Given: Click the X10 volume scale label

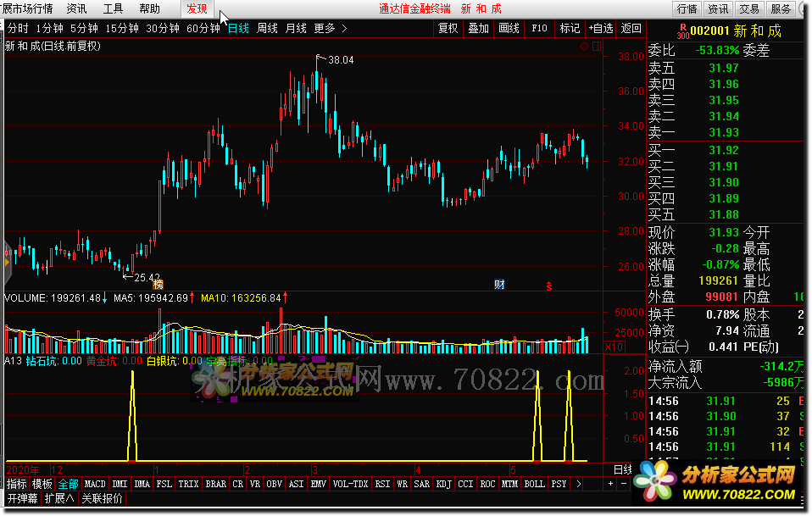Looking at the screenshot, I should click(615, 347).
